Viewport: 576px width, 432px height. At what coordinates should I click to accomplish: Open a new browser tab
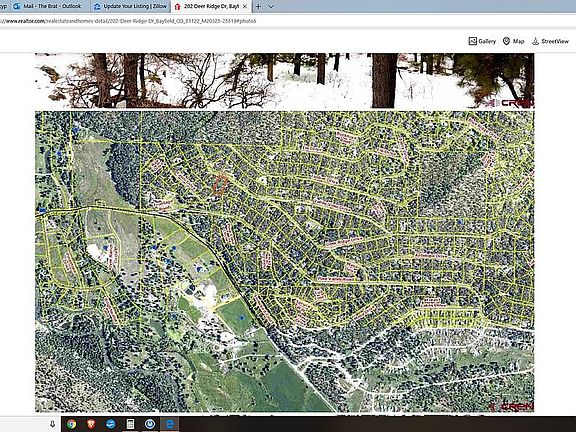pyautogui.click(x=258, y=6)
